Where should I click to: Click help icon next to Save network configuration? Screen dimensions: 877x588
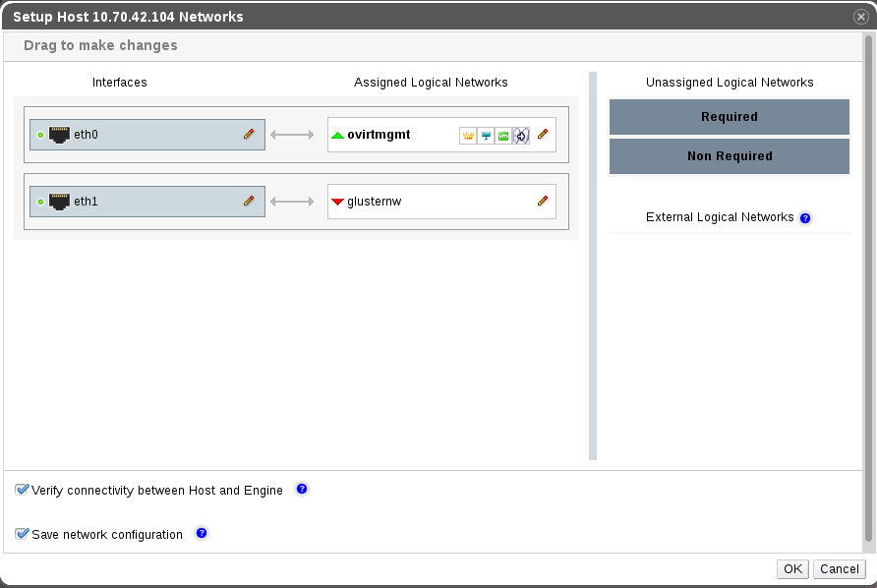[202, 533]
